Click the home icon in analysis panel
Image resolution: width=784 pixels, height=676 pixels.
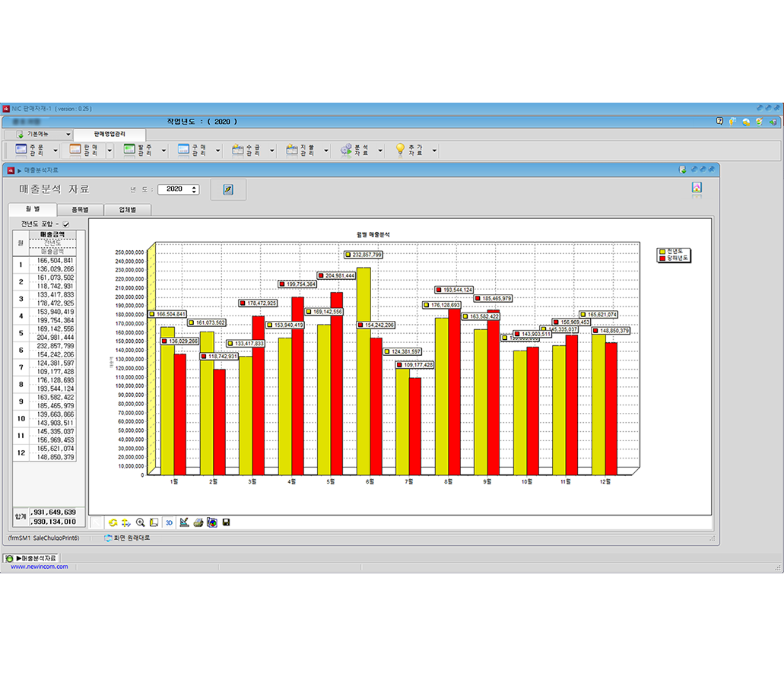(x=696, y=188)
